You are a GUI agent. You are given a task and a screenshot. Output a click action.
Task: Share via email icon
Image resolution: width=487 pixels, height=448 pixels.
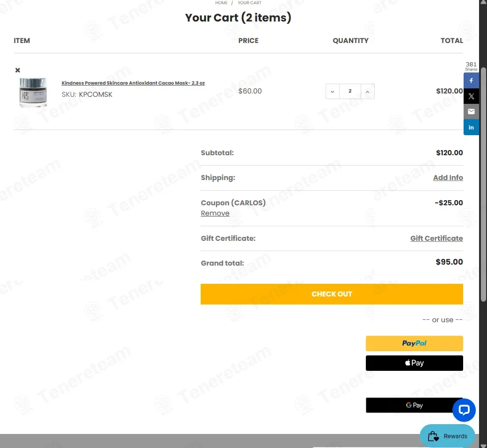(471, 112)
